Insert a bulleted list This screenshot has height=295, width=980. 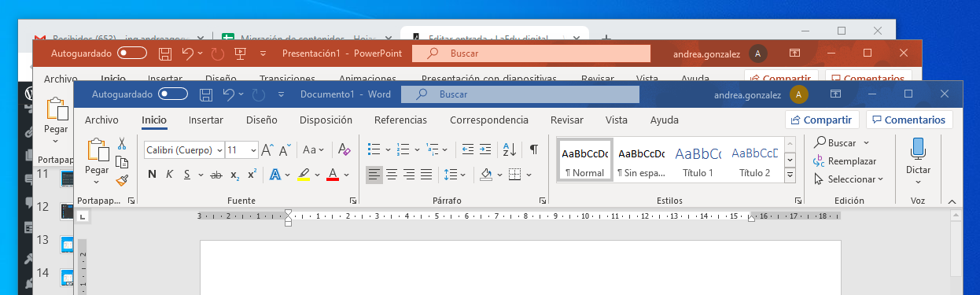pos(374,149)
